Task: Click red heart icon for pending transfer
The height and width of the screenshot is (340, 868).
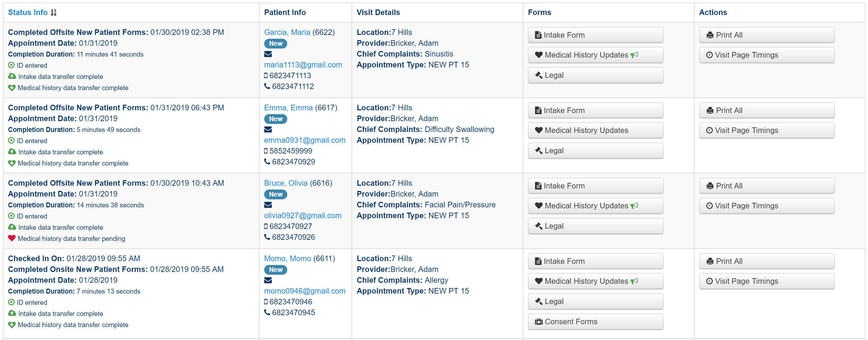Action: pyautogui.click(x=12, y=238)
